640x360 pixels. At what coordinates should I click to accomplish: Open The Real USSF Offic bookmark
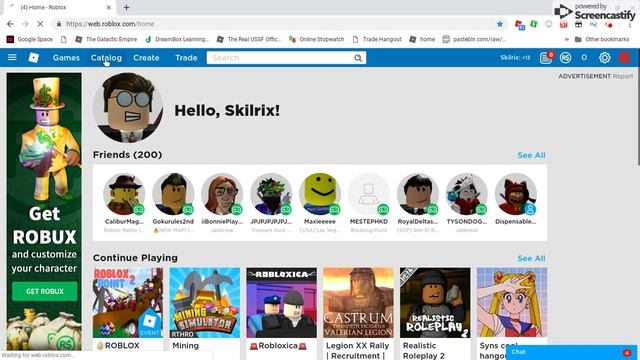click(x=249, y=39)
